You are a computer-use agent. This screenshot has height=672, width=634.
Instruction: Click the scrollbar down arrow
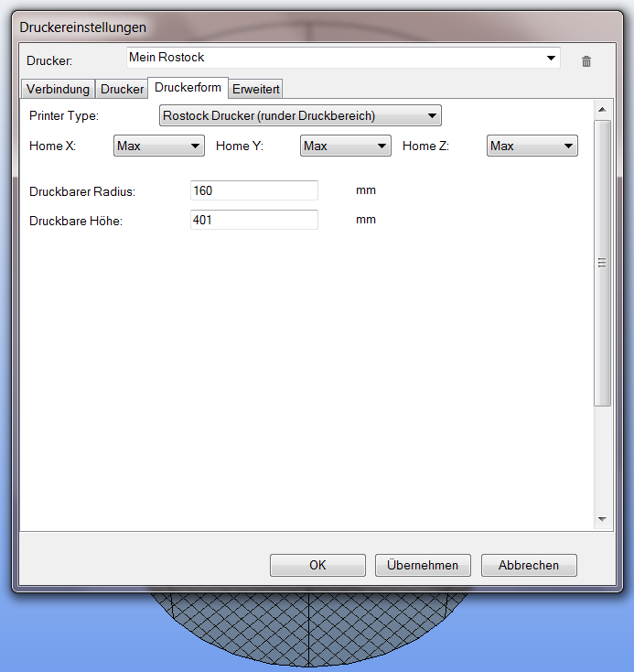click(602, 519)
